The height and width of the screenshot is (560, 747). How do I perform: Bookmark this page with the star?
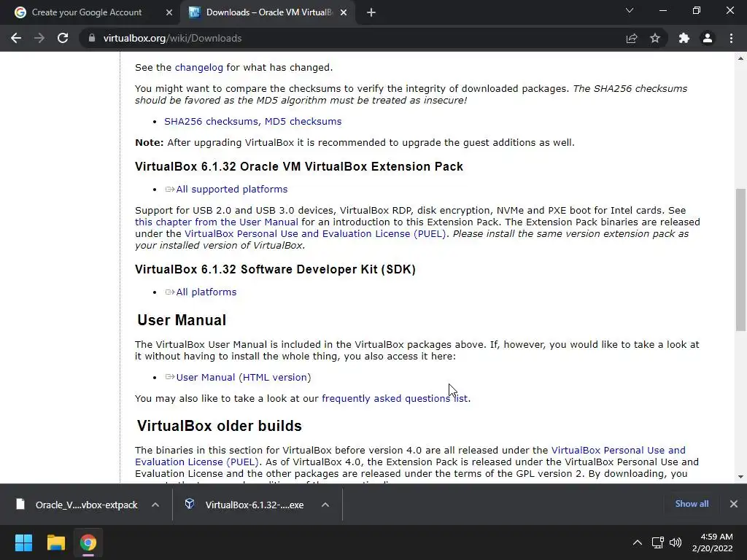[655, 38]
